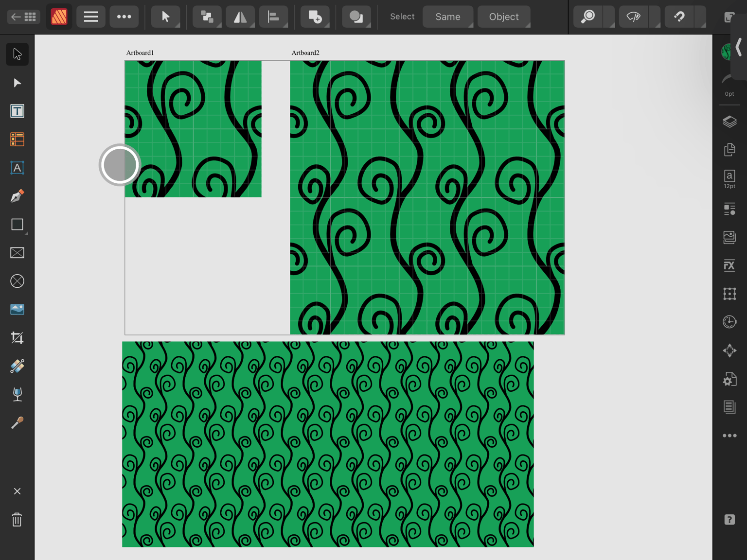This screenshot has height=560, width=747.
Task: Select the Node tool
Action: click(17, 83)
